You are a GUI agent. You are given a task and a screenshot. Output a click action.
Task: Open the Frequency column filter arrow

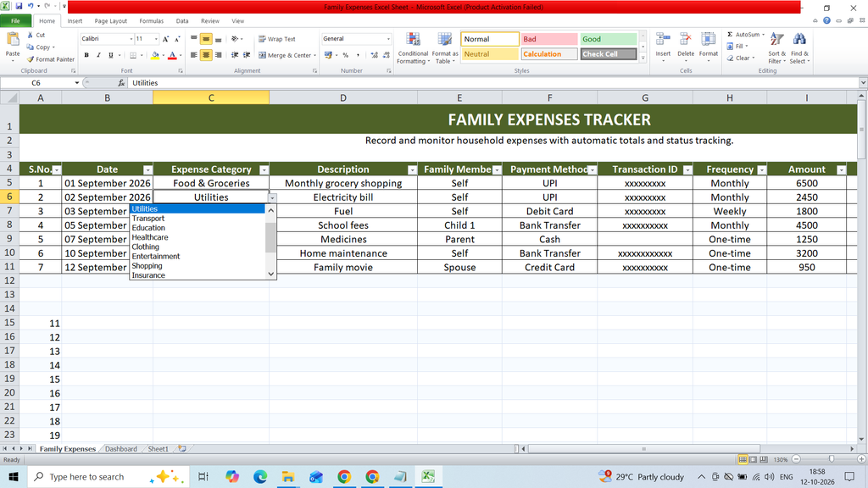(762, 169)
